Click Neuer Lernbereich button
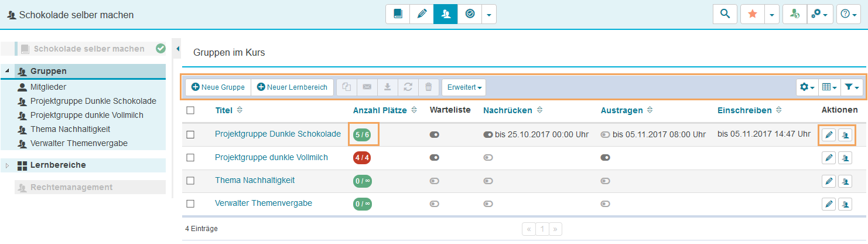The height and width of the screenshot is (244, 868). pos(292,87)
